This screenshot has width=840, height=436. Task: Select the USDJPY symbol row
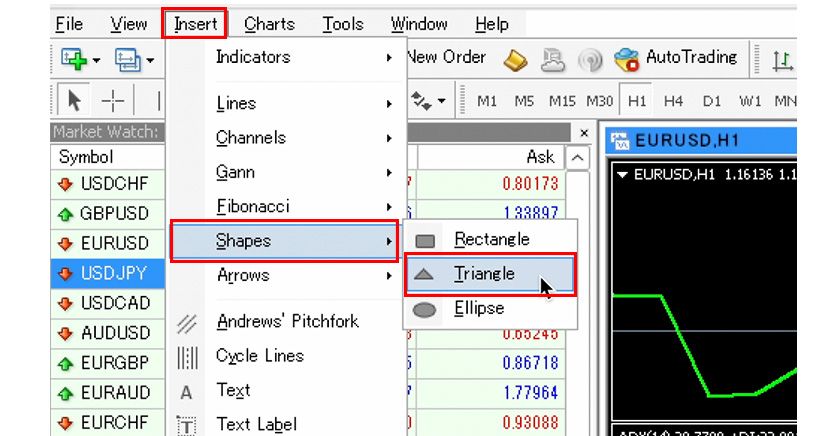click(108, 274)
